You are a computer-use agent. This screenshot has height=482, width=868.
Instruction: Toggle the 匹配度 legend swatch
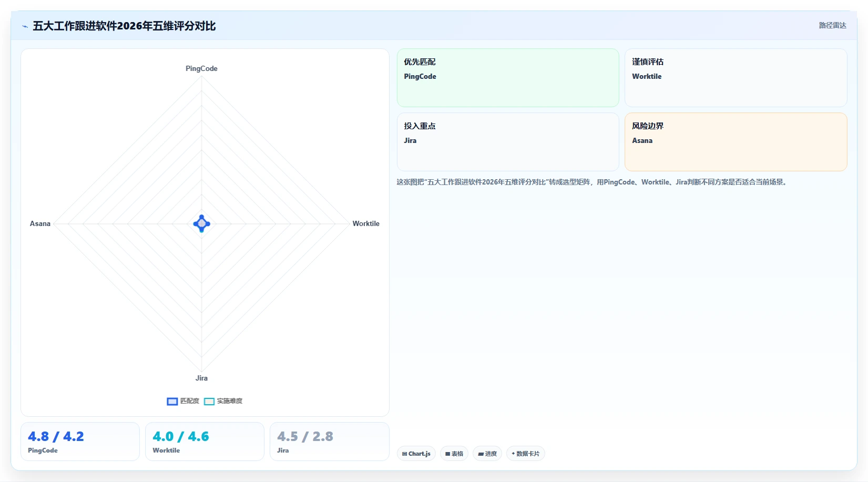[x=172, y=401]
